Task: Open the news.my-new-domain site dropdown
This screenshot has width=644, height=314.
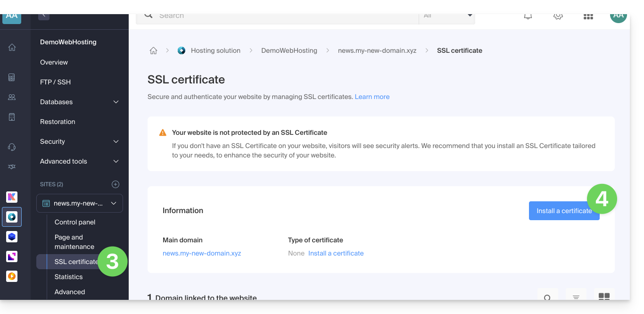Action: [x=80, y=203]
